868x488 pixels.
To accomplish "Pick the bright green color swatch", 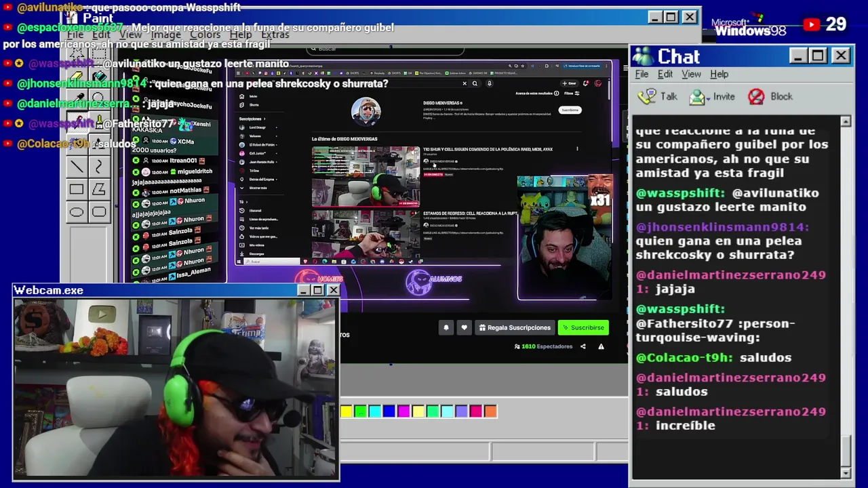I will pyautogui.click(x=360, y=411).
